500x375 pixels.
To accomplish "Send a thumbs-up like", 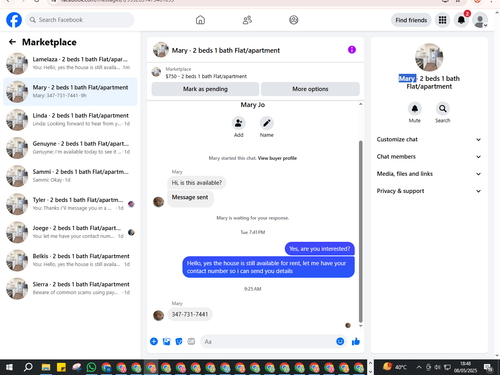I will point(356,341).
